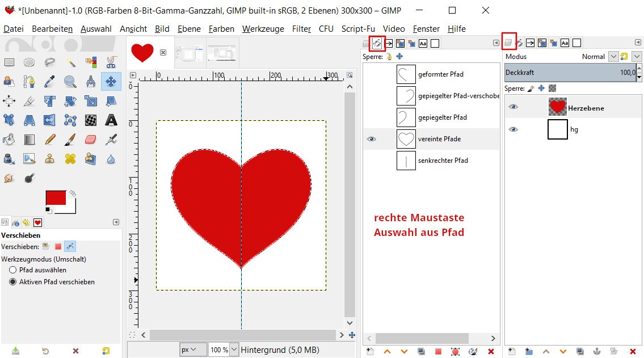This screenshot has width=644, height=358.
Task: Expand the 100 % zoom dropdown
Action: pos(234,349)
